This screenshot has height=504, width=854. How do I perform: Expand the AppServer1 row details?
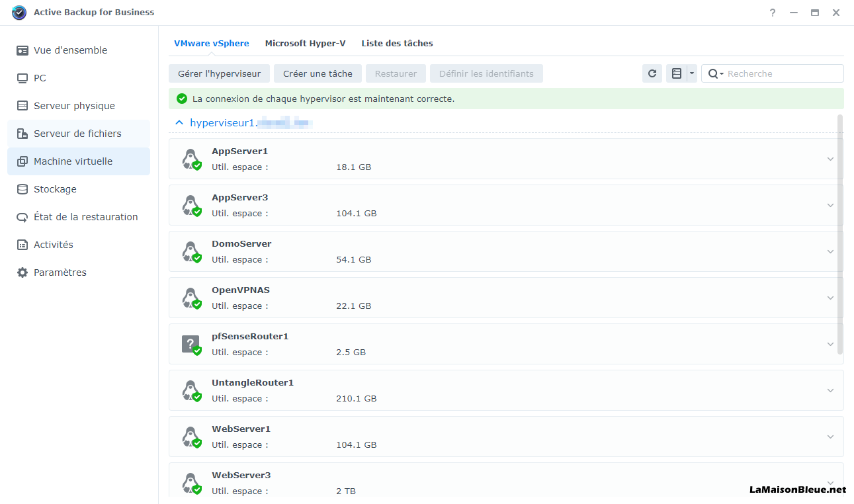click(x=830, y=159)
